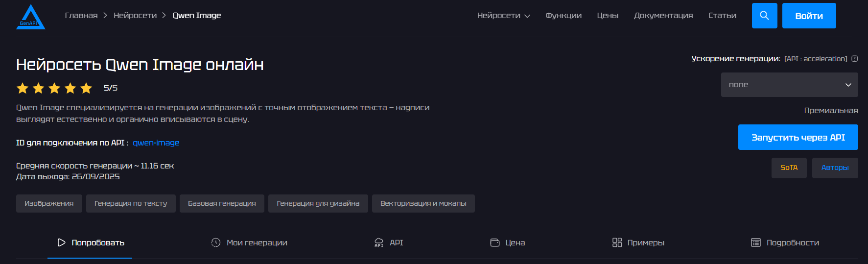Expand the acceleration dropdown set to none
This screenshot has width=868, height=264.
(x=789, y=85)
